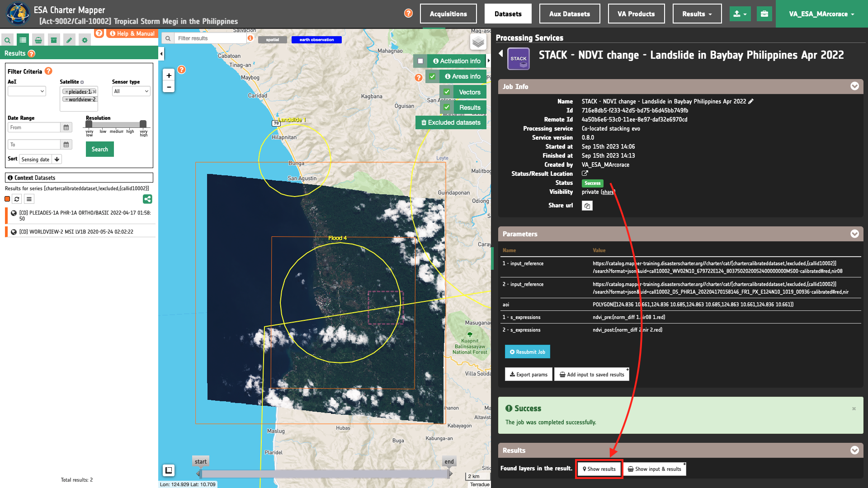Click Export params
868x488 pixels.
[528, 374]
